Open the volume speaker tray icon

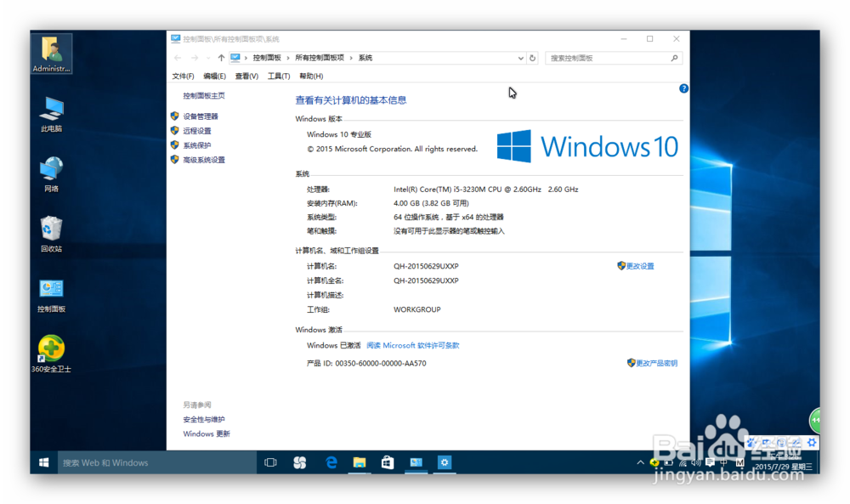696,463
